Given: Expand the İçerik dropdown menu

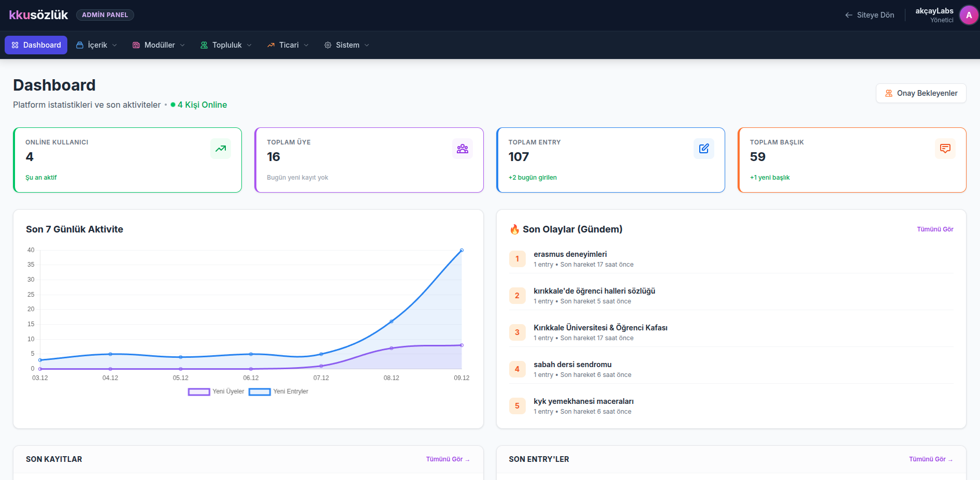Looking at the screenshot, I should (x=97, y=45).
